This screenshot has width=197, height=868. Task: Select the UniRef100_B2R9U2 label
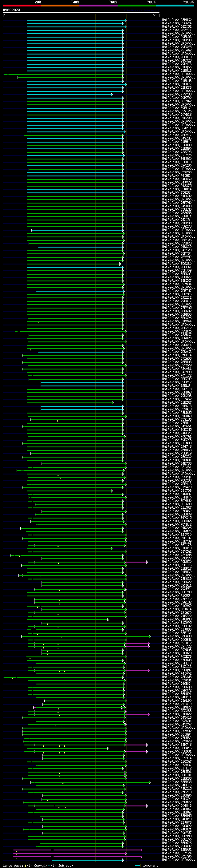(x=177, y=850)
